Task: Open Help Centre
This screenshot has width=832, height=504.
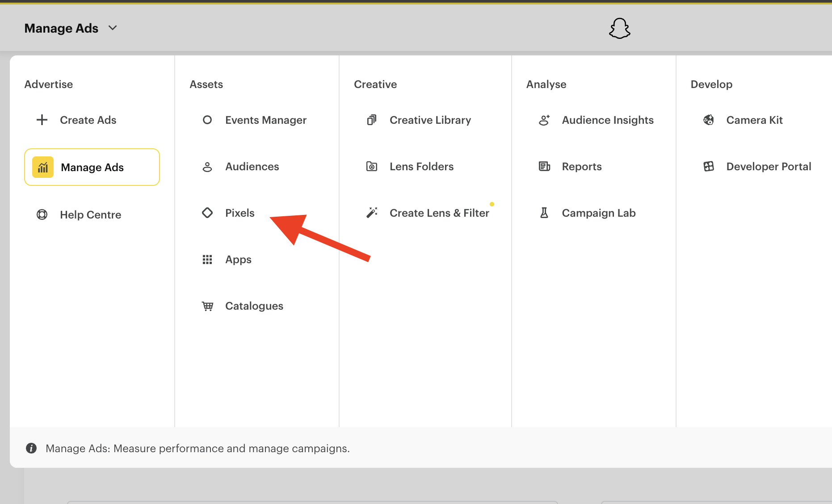Action: pos(91,214)
